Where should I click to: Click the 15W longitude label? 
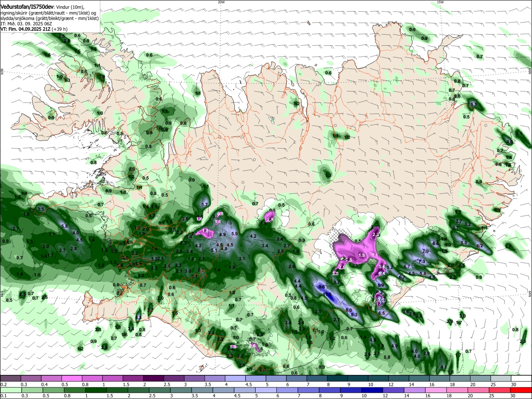click(440, 2)
